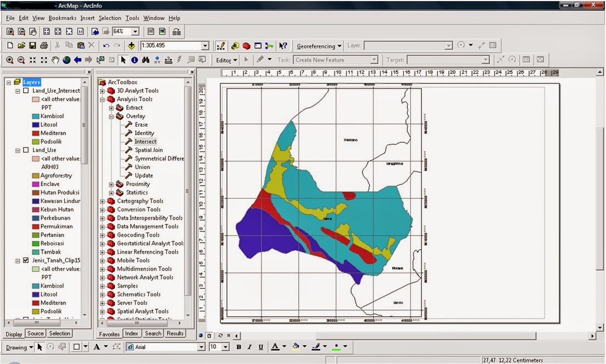Select the Identify tool
606x364 pixels.
(134, 59)
